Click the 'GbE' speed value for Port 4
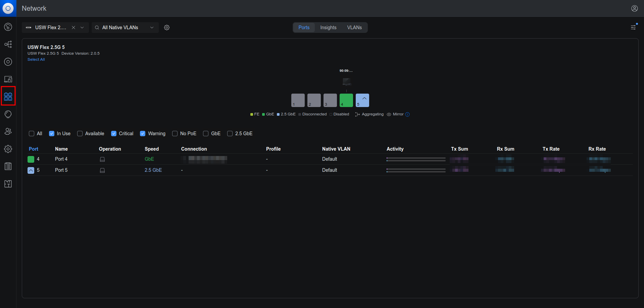This screenshot has height=308, width=644. (149, 159)
